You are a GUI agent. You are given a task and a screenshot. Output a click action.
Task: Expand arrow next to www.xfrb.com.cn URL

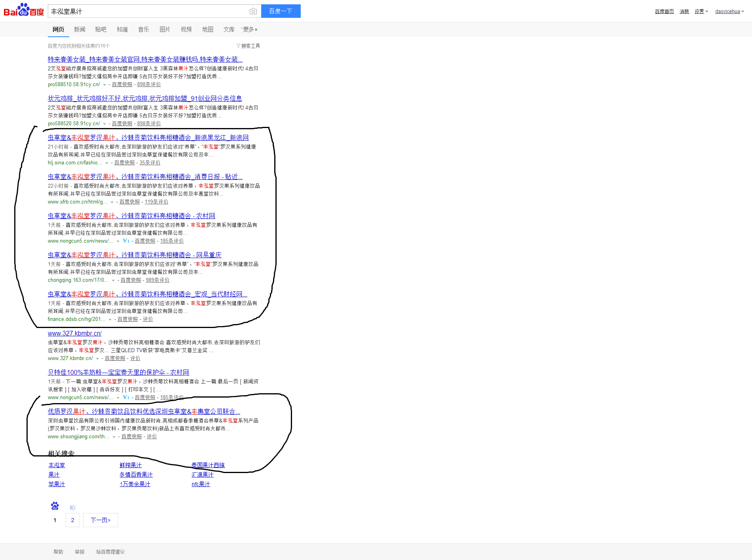(112, 202)
